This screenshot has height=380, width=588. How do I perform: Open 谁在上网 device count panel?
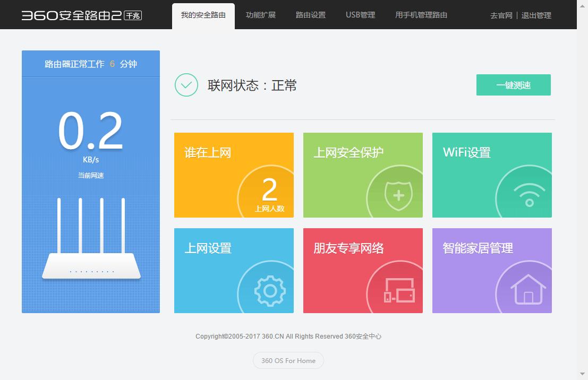point(269,193)
